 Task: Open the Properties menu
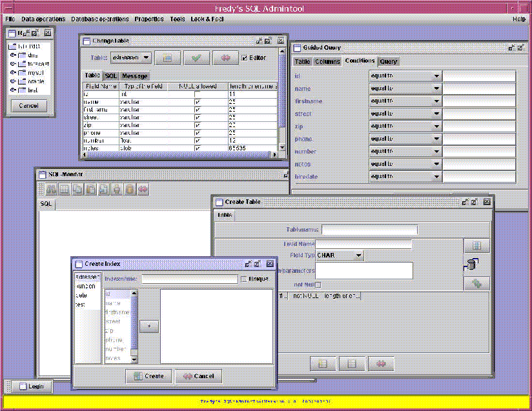tap(149, 19)
